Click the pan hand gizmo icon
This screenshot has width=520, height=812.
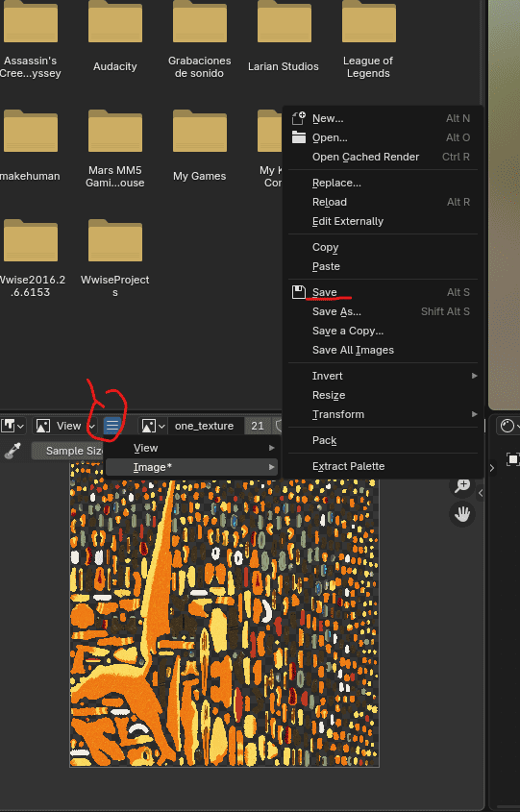click(x=462, y=514)
